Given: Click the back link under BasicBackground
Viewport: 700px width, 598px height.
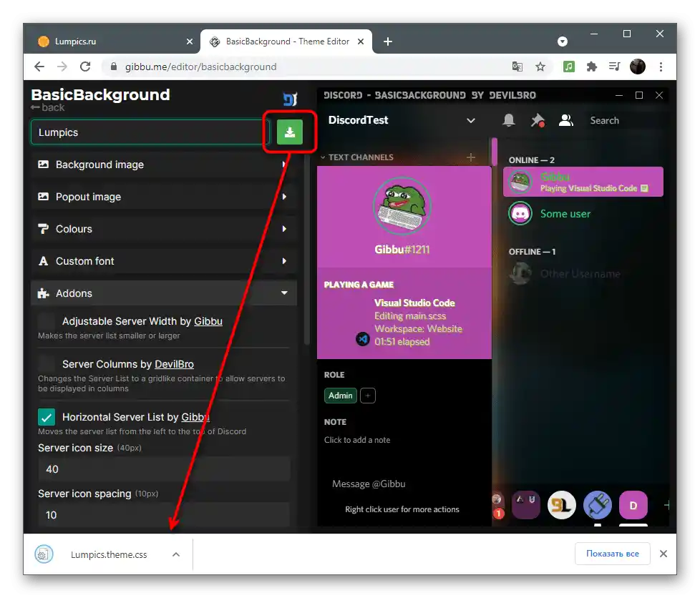Looking at the screenshot, I should click(x=47, y=107).
